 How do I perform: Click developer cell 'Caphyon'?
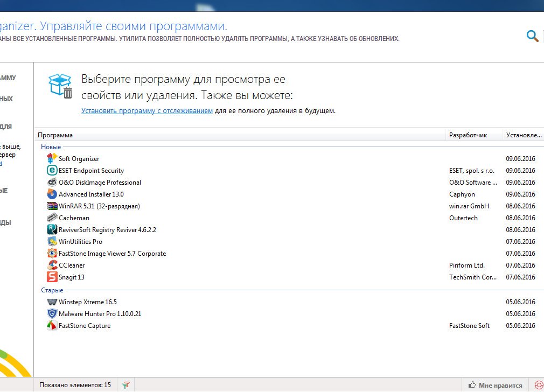click(462, 194)
